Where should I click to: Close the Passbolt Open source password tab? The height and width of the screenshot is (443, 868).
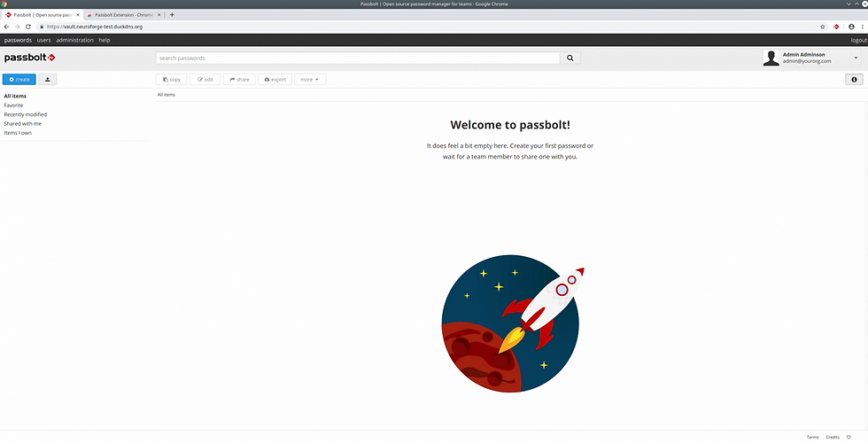pos(78,15)
